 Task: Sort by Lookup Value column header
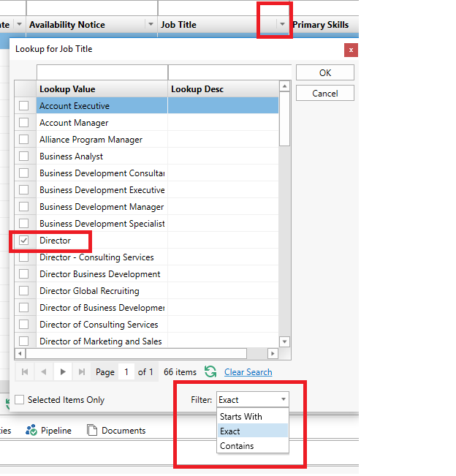[x=102, y=89]
